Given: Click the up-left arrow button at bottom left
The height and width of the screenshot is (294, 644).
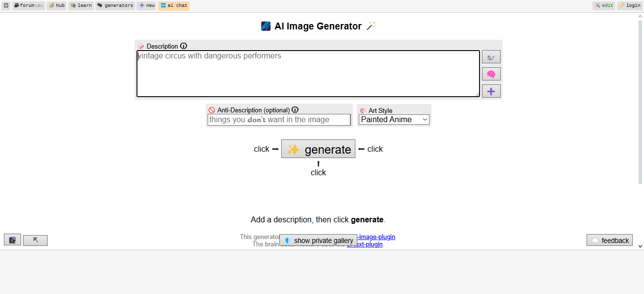Looking at the screenshot, I should pyautogui.click(x=35, y=240).
